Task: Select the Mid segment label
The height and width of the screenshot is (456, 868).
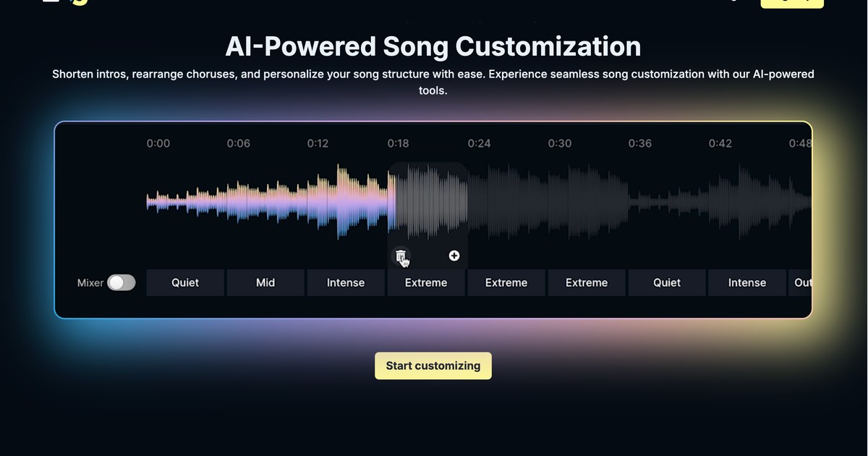Action: (x=265, y=283)
